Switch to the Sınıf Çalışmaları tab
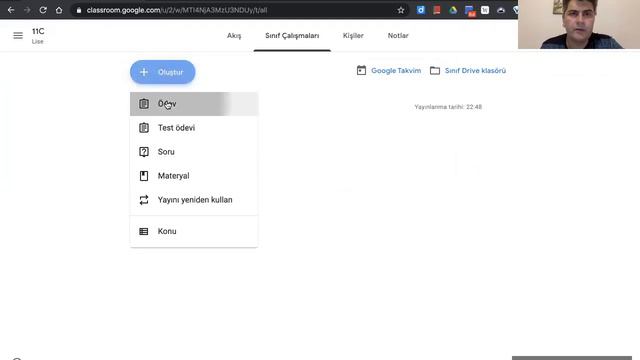The height and width of the screenshot is (360, 640). tap(292, 36)
